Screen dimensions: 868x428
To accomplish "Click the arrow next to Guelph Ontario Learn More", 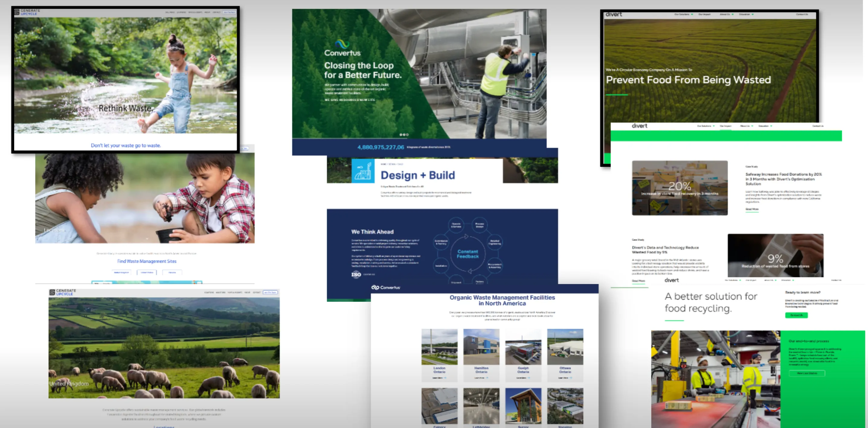I will tap(529, 378).
